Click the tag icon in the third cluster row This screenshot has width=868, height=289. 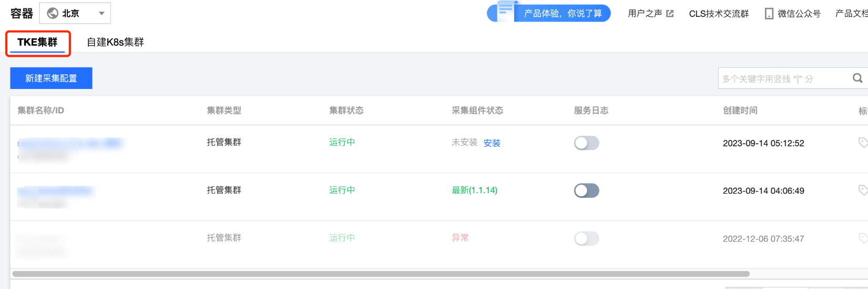point(863,238)
